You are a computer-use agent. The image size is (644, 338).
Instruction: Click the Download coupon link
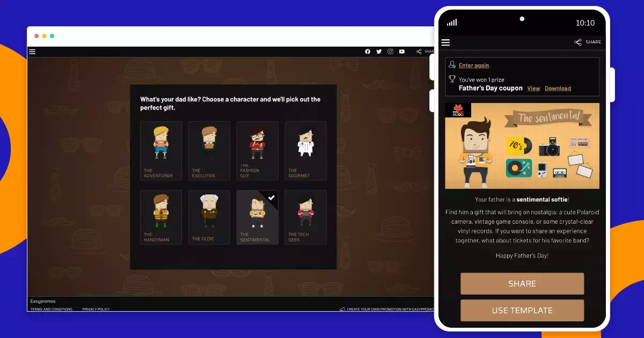(x=558, y=89)
